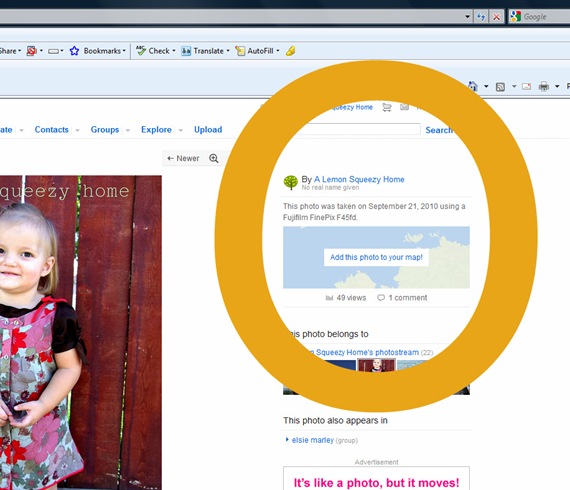Screen dimensions: 570x490
Task: Open the Explore menu
Action: pyautogui.click(x=156, y=130)
